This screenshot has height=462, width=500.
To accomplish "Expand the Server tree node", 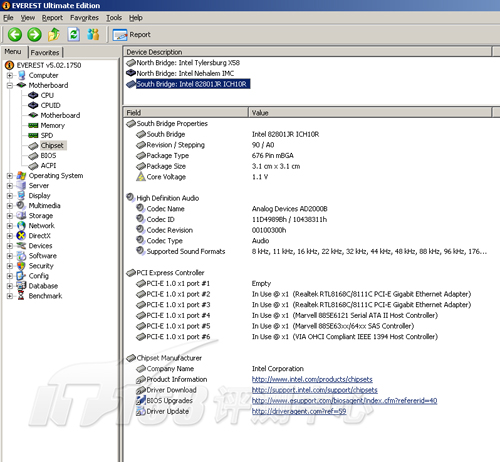I will coord(10,186).
